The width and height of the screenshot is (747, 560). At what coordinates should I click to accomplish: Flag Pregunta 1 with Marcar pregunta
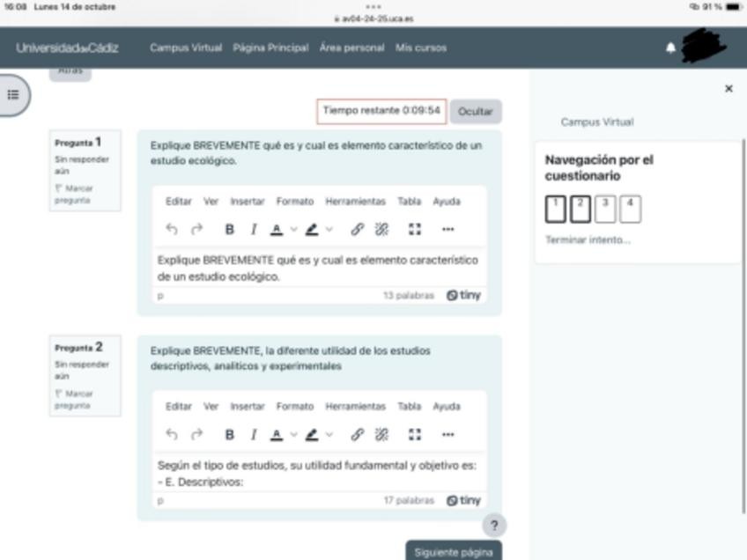(73, 195)
